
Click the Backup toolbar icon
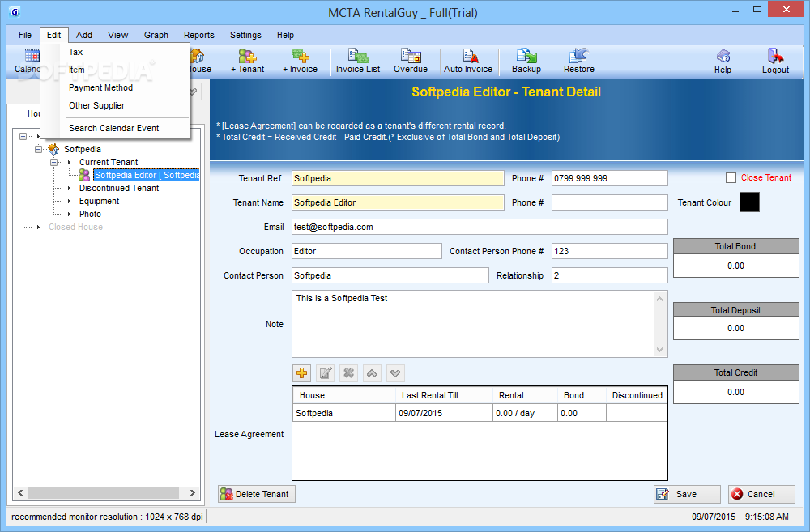[x=526, y=61]
